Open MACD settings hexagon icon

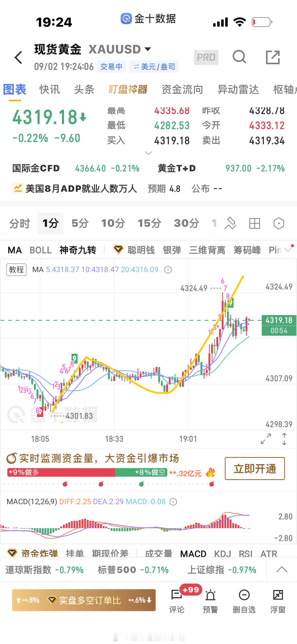coord(173,502)
